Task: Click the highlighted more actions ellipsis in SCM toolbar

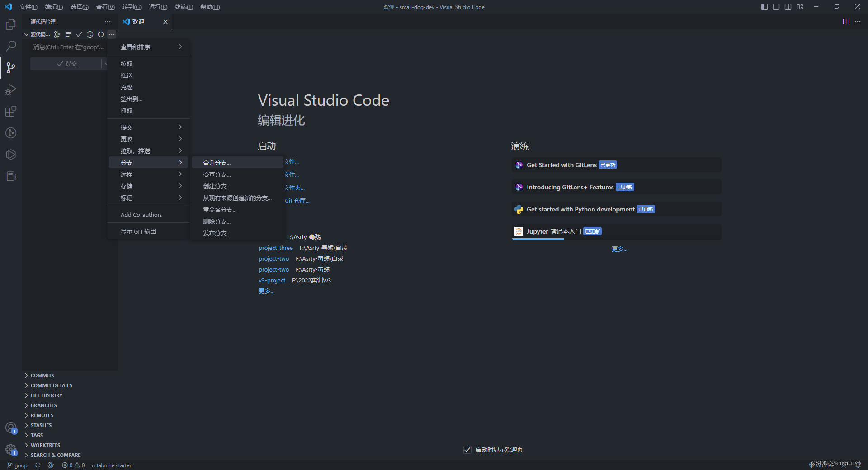Action: (112, 34)
